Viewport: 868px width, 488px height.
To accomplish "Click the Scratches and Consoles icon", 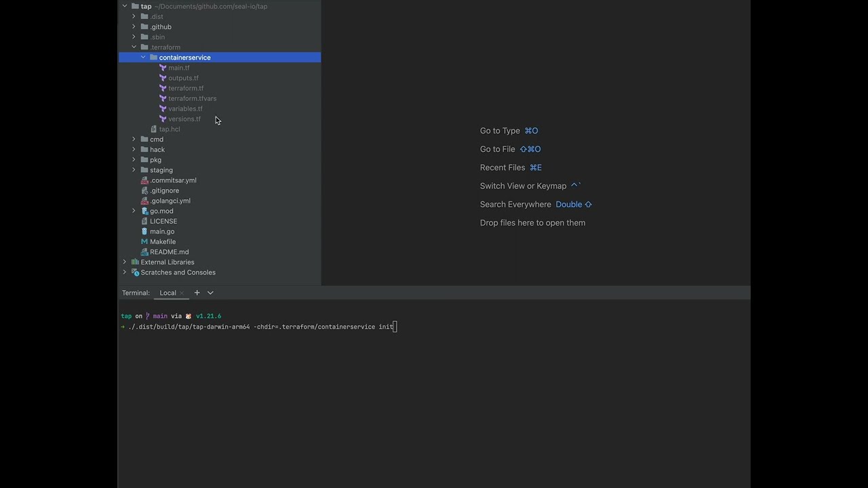I will click(x=135, y=272).
